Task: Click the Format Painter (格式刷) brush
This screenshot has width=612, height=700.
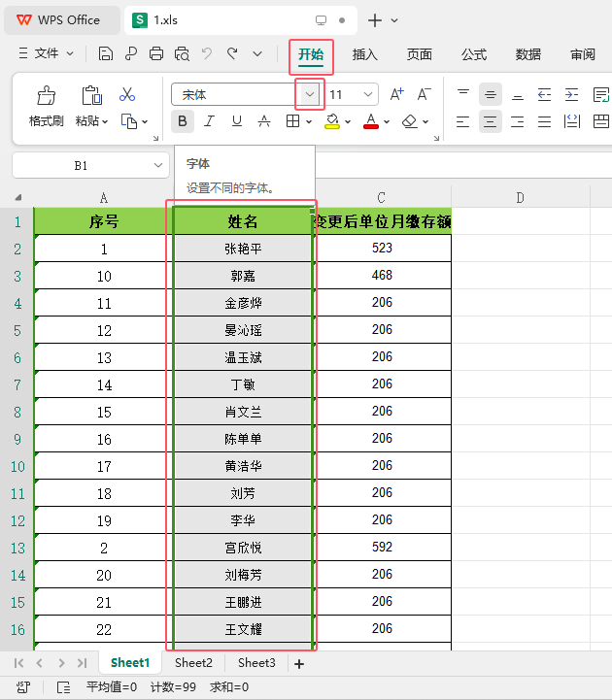Action: pos(46,95)
